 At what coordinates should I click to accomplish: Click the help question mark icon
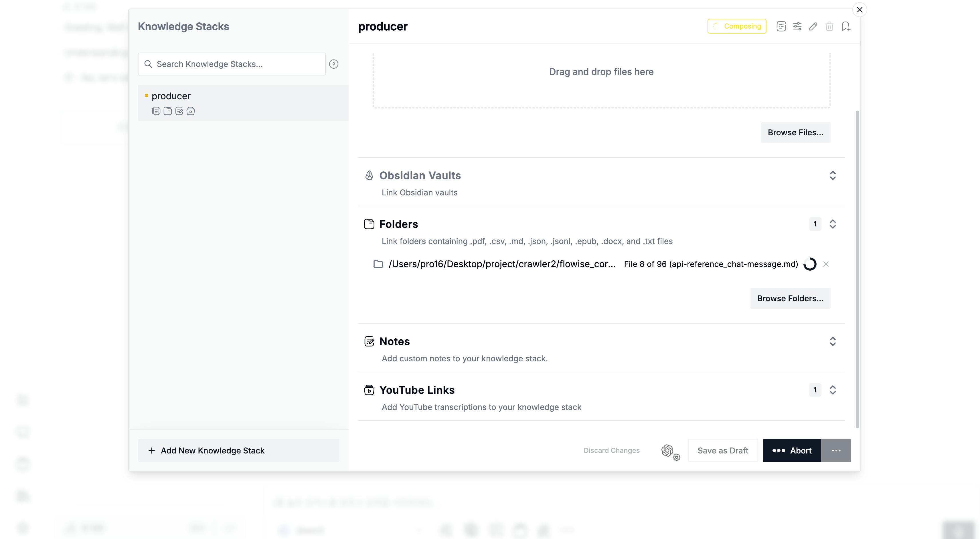coord(334,64)
